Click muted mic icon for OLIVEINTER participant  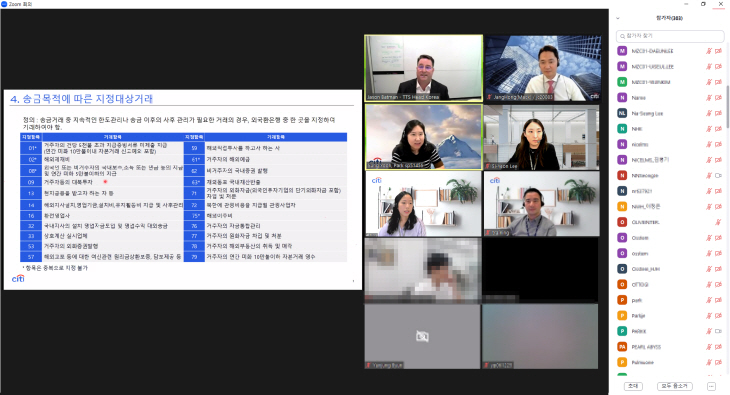(718, 222)
